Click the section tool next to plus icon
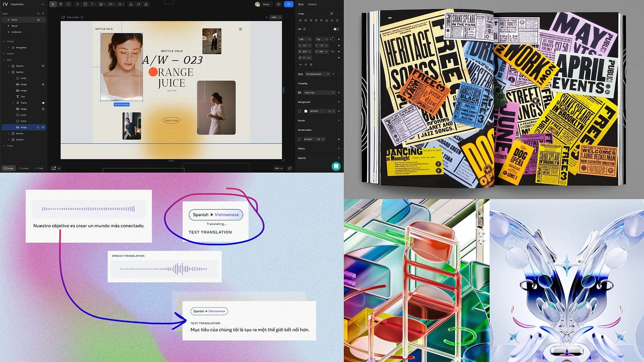Viewport: 644px width, 362px height. 85,4
